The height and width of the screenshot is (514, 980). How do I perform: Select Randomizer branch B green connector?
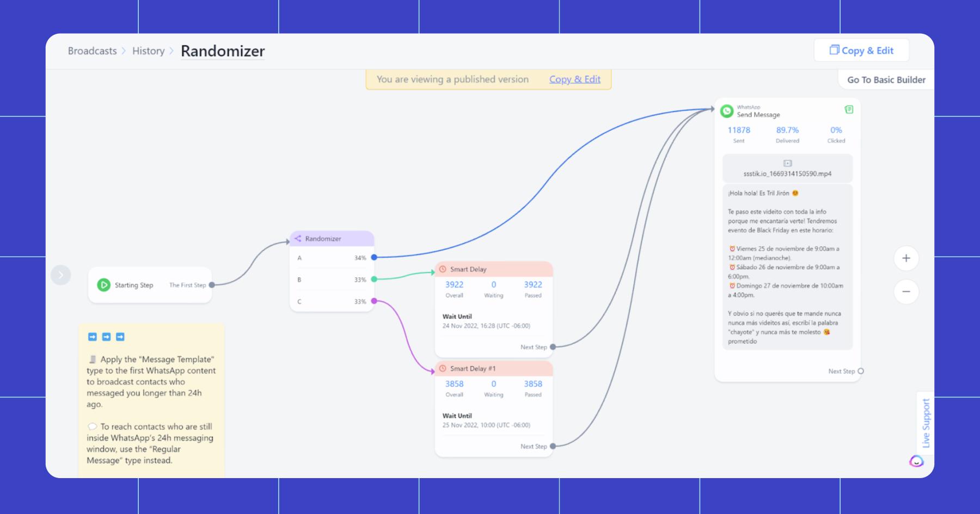click(x=374, y=279)
